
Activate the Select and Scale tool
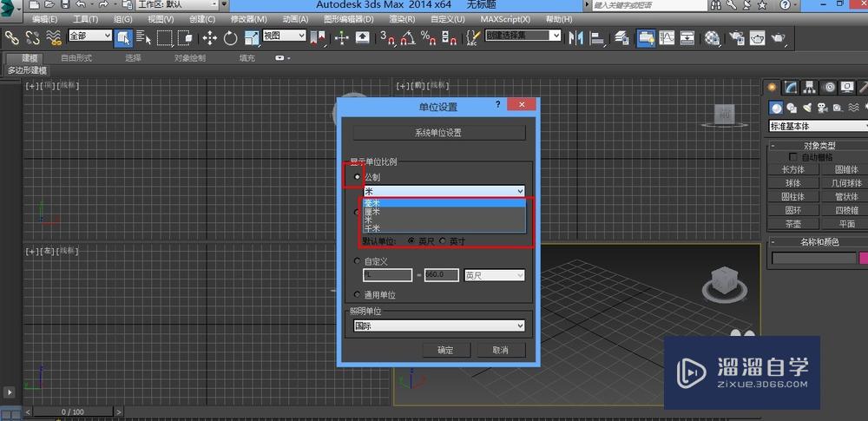(252, 37)
